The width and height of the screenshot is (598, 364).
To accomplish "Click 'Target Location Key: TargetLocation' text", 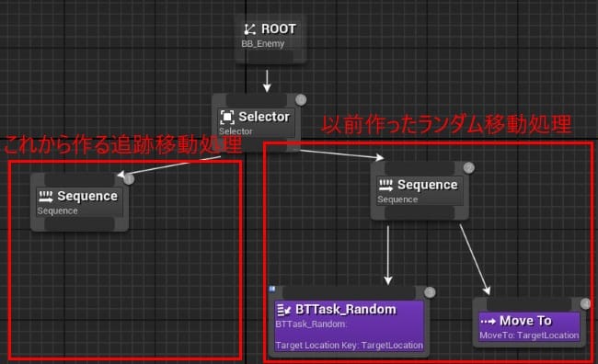I will (x=350, y=346).
